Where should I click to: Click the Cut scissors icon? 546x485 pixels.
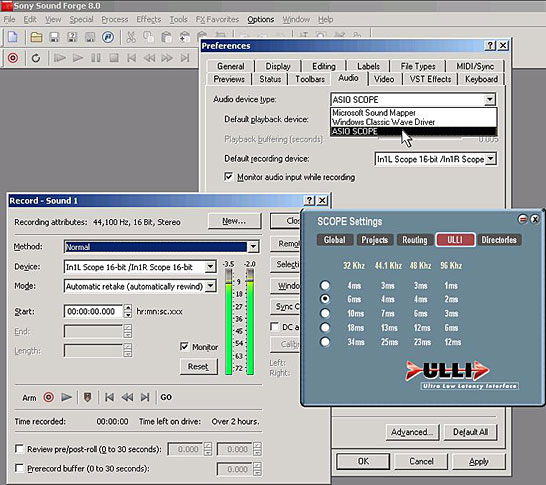click(131, 37)
